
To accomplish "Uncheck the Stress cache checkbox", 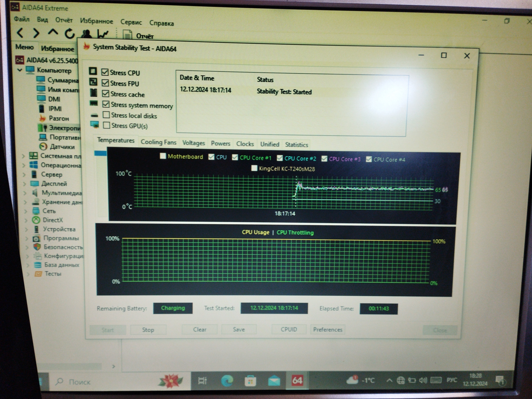I will pos(105,93).
